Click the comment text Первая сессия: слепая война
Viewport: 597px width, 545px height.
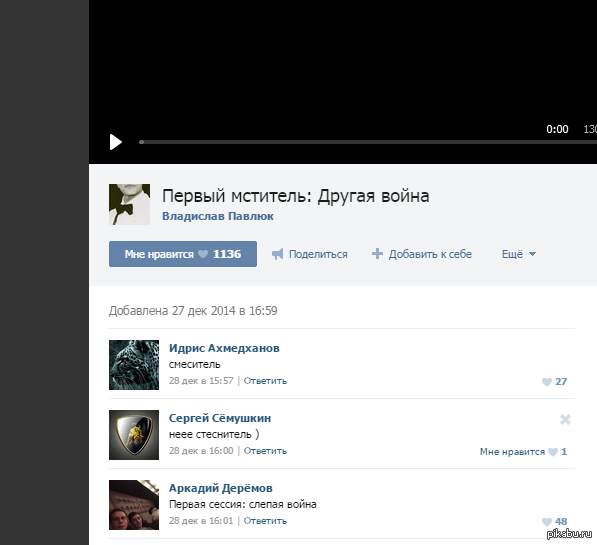tap(243, 505)
